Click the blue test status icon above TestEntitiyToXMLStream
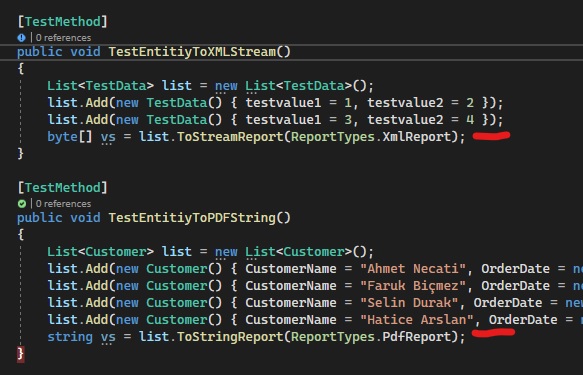583x375 pixels. [21, 38]
